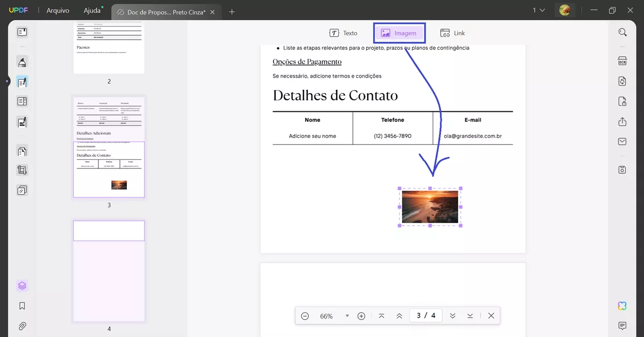644x337 pixels.
Task: Click the Search icon in right sidebar
Action: click(x=622, y=32)
